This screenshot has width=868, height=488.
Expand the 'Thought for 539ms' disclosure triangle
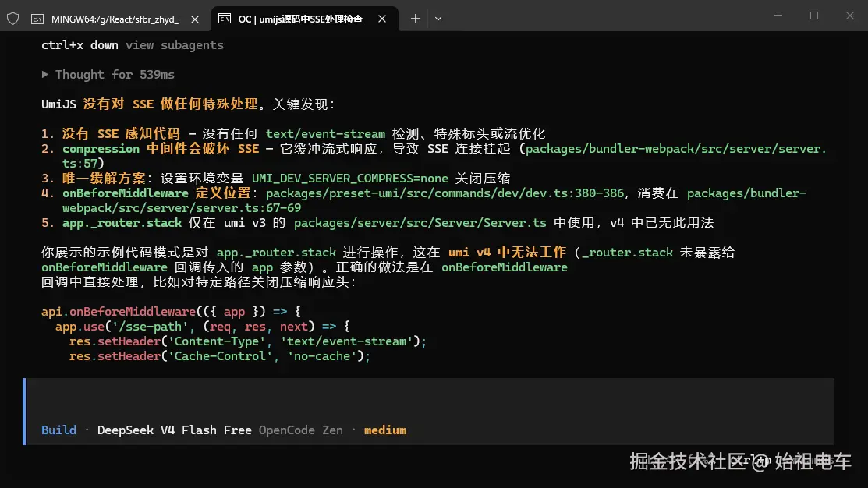pyautogui.click(x=44, y=74)
